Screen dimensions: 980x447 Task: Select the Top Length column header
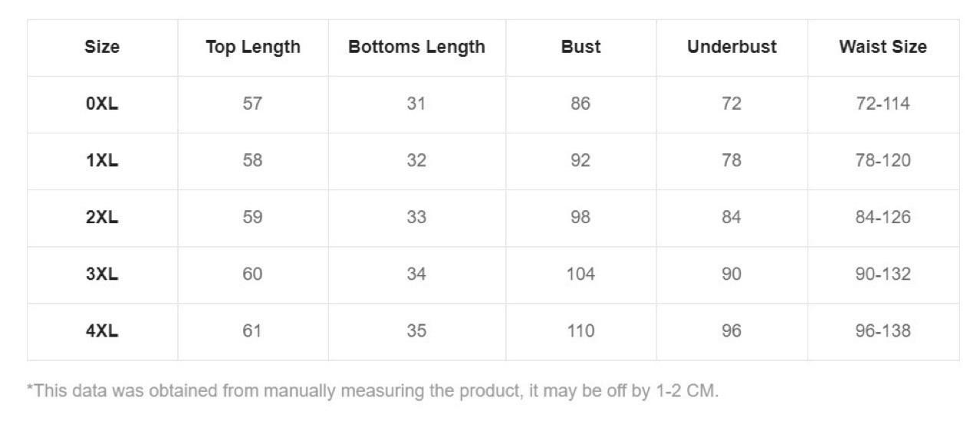click(x=252, y=47)
